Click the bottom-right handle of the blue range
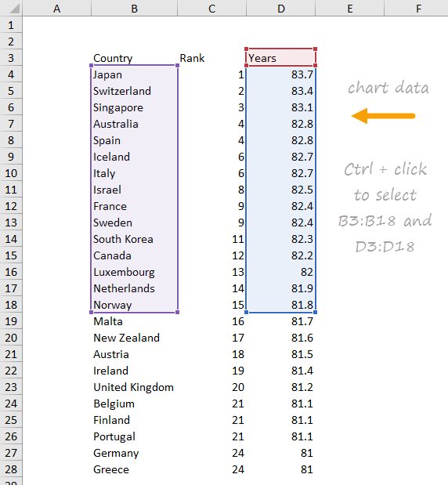The height and width of the screenshot is (485, 448). click(315, 313)
